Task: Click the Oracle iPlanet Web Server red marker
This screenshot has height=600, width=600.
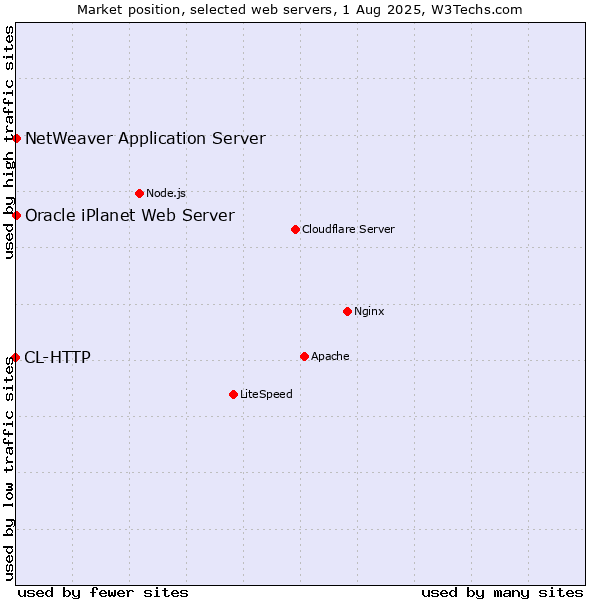Action: point(16,215)
